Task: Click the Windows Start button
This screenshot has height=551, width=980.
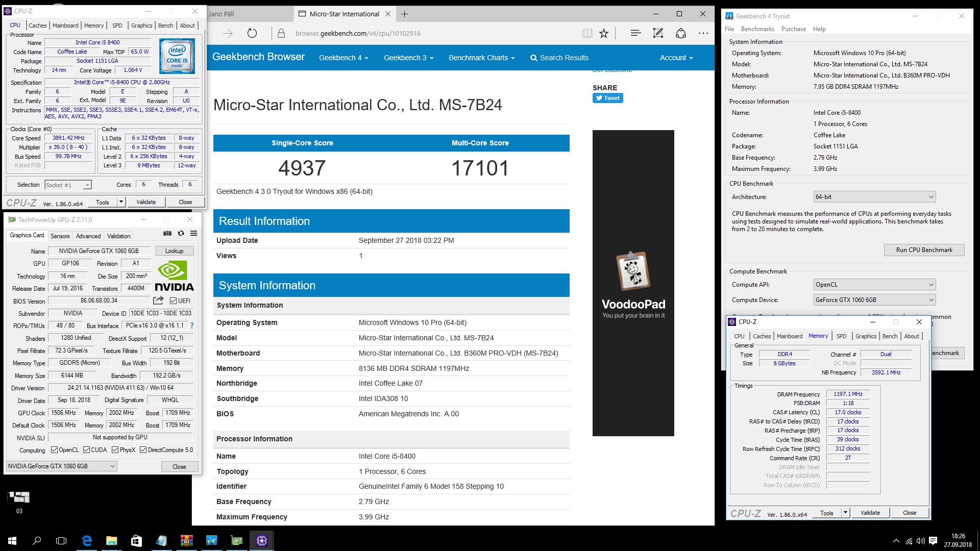Action: coord(12,541)
